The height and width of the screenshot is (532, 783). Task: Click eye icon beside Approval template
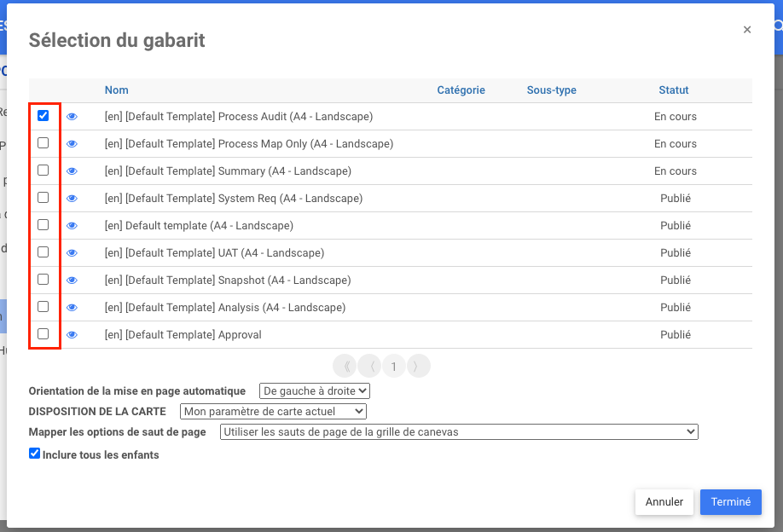tap(72, 335)
